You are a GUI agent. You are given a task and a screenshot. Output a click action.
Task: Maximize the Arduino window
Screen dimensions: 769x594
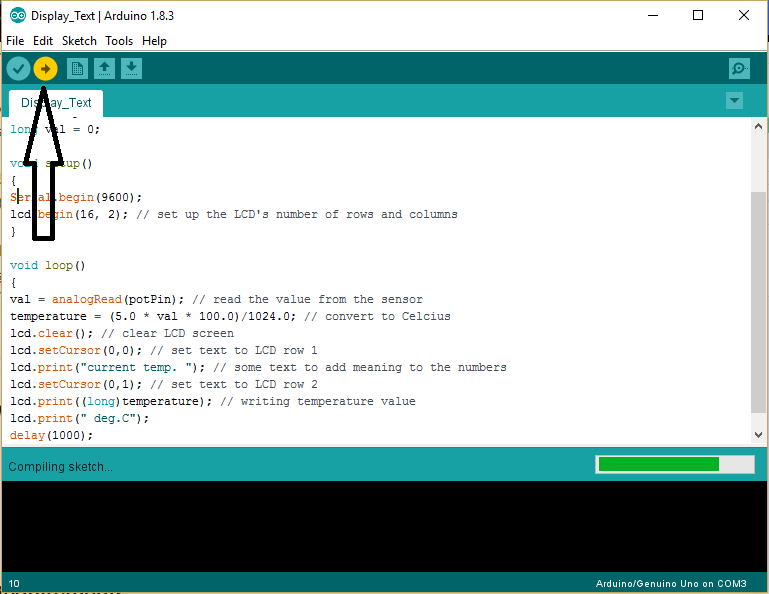coord(698,16)
